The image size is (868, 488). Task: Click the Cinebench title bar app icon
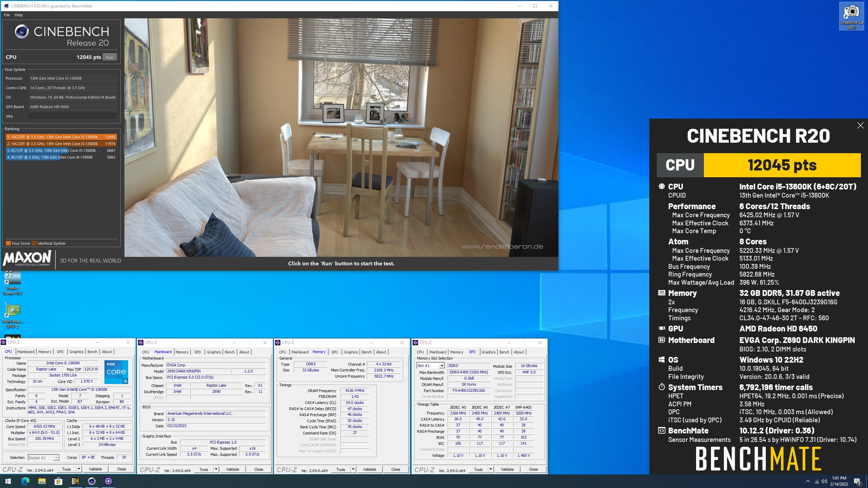click(x=6, y=6)
